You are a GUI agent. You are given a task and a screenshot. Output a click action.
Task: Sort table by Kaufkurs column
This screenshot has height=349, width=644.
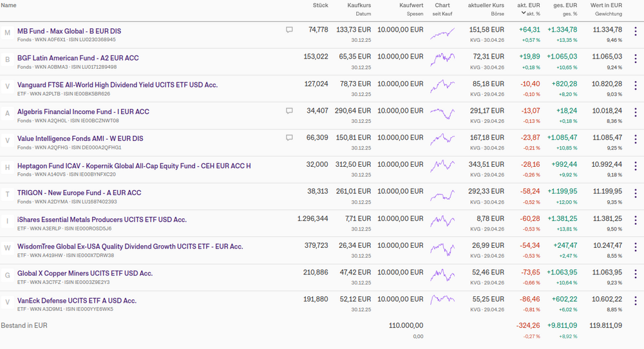pos(359,5)
